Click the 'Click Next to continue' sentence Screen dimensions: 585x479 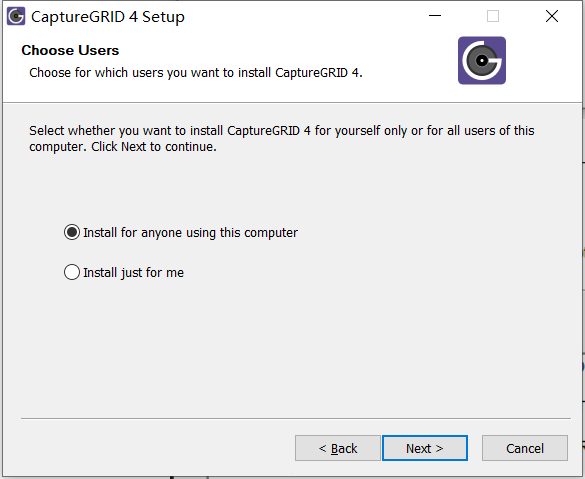[154, 147]
